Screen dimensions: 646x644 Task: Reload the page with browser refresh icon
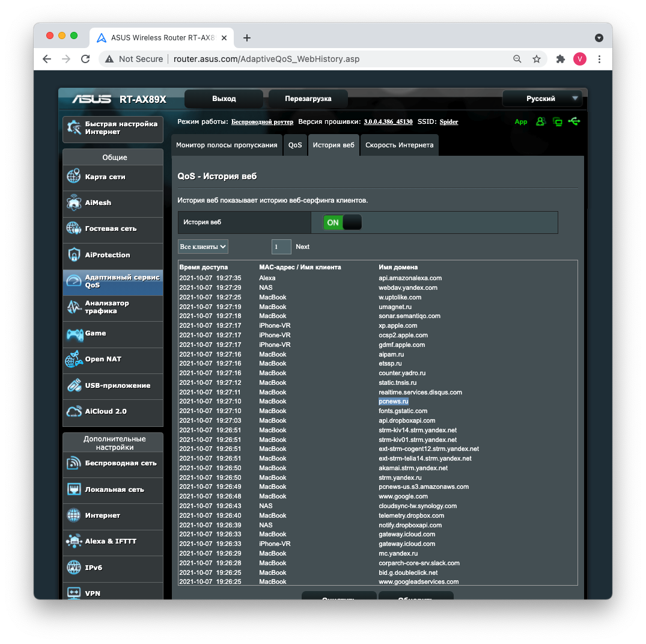pos(85,59)
